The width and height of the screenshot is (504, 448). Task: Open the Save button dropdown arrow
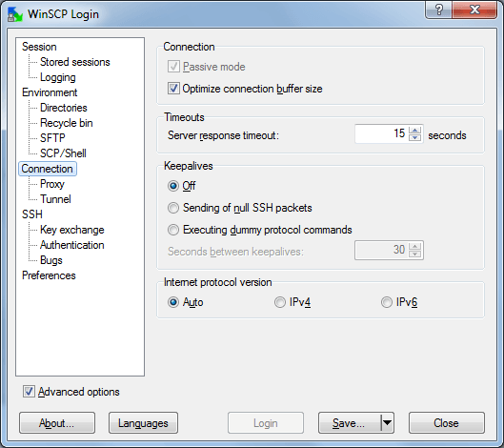pos(388,423)
